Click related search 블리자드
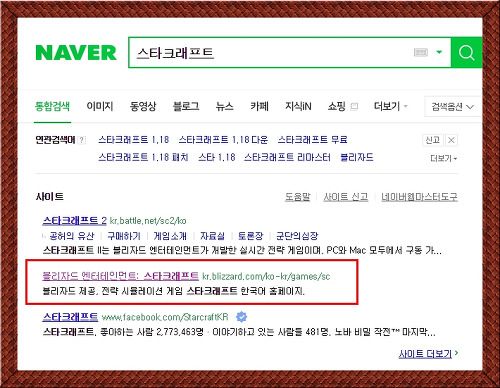 (x=357, y=157)
